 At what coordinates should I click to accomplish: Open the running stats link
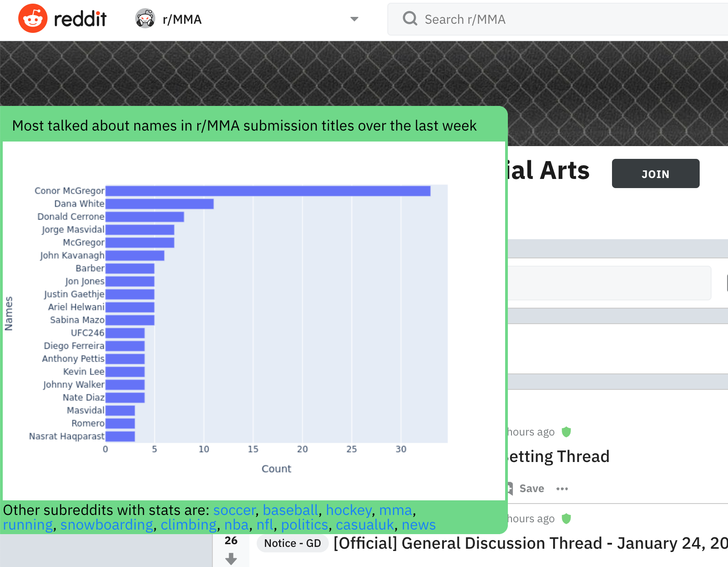(x=28, y=525)
